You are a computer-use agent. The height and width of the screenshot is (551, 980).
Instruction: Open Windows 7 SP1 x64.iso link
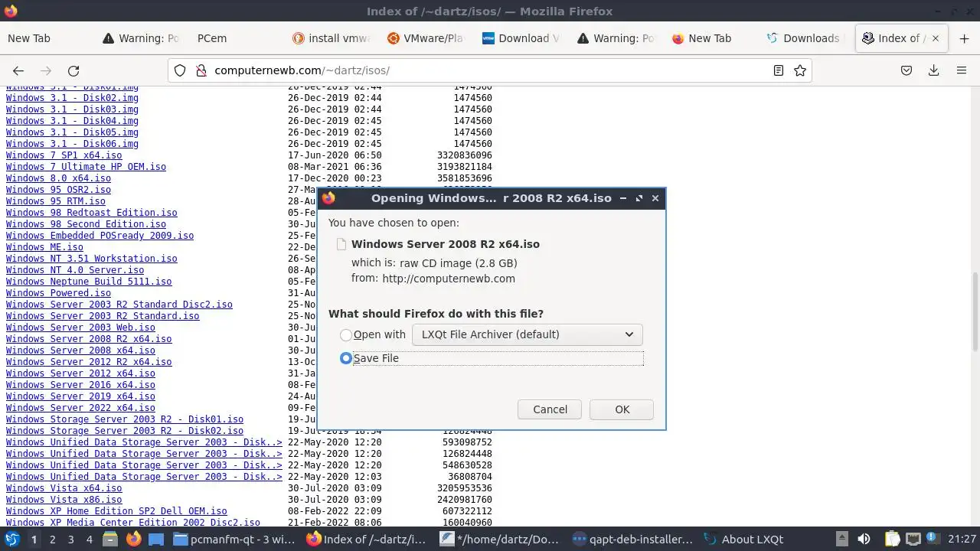coord(64,155)
